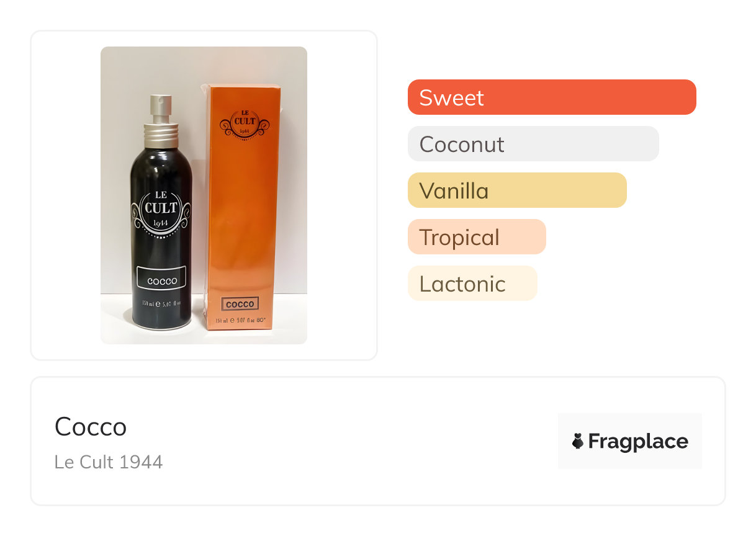Click the COCCO label on the bottle
Image resolution: width=756 pixels, height=536 pixels.
162,281
